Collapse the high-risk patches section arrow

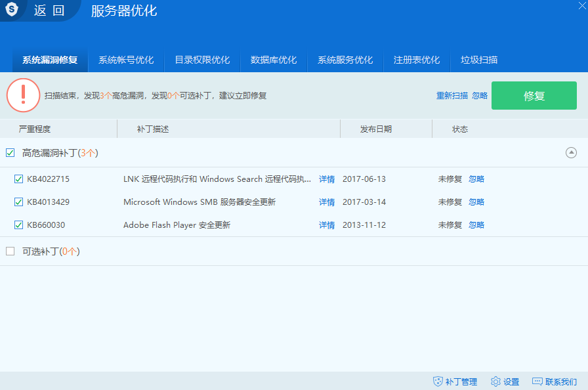pos(571,152)
